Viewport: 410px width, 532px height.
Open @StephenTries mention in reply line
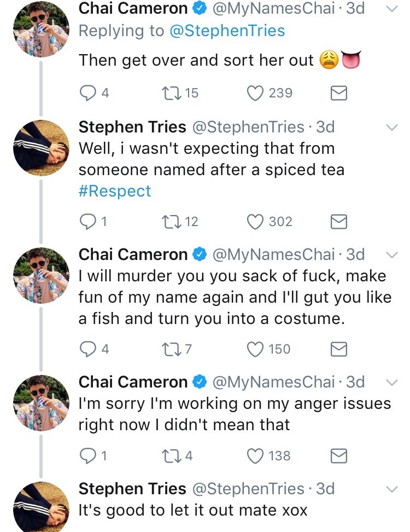pyautogui.click(x=227, y=31)
